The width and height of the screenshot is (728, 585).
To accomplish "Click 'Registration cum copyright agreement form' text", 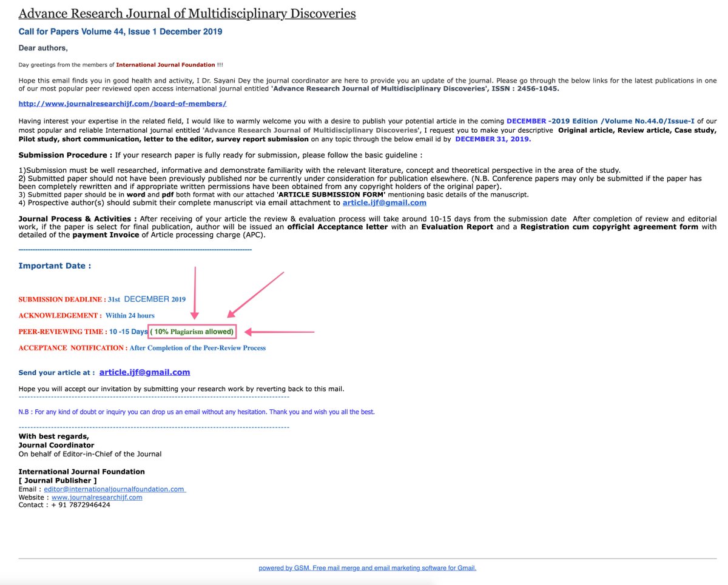I will (x=610, y=227).
